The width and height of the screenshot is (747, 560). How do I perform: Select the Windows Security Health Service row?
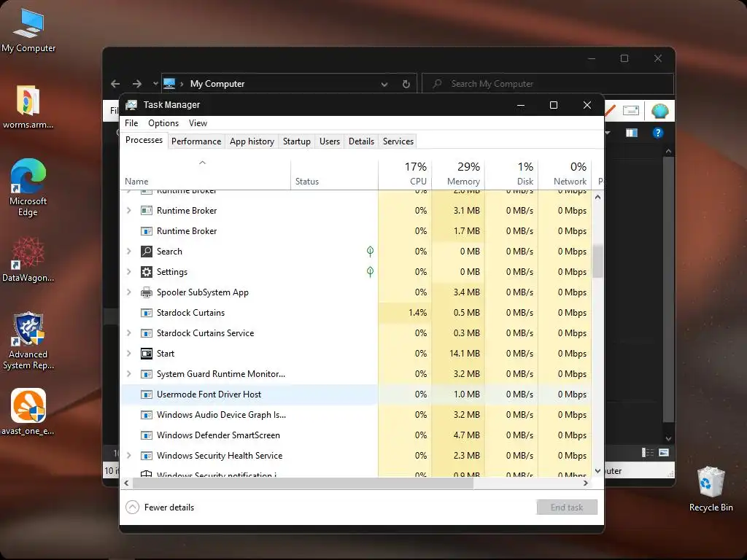pyautogui.click(x=356, y=456)
